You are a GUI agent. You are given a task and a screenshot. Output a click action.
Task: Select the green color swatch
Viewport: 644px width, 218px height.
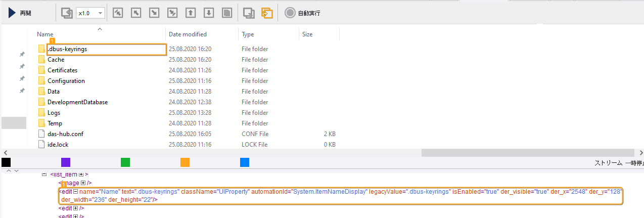[125, 162]
